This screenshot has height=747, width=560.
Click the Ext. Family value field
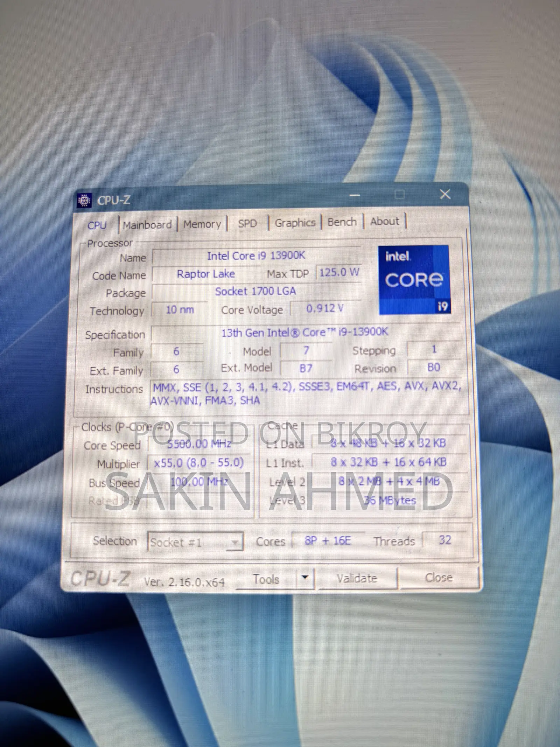click(176, 369)
